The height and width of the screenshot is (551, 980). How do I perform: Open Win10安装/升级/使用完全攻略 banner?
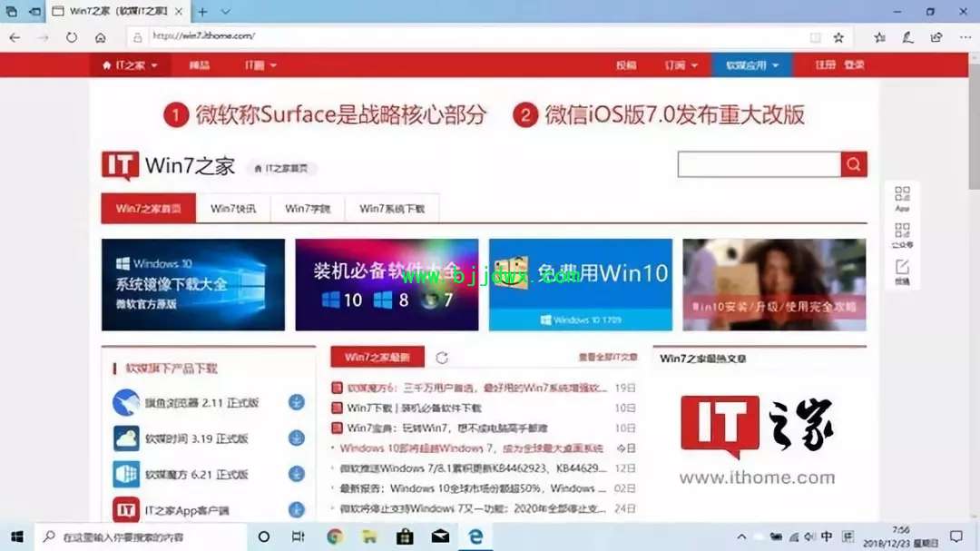coord(774,284)
